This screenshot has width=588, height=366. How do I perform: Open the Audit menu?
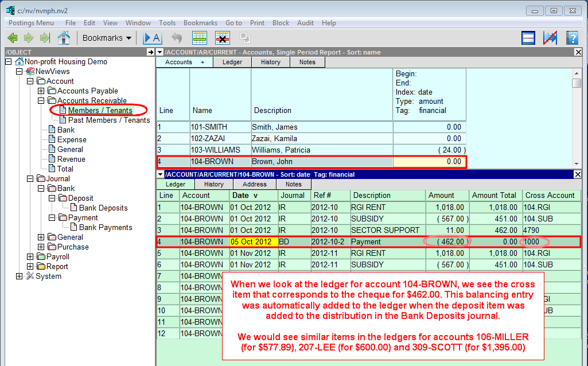click(305, 23)
